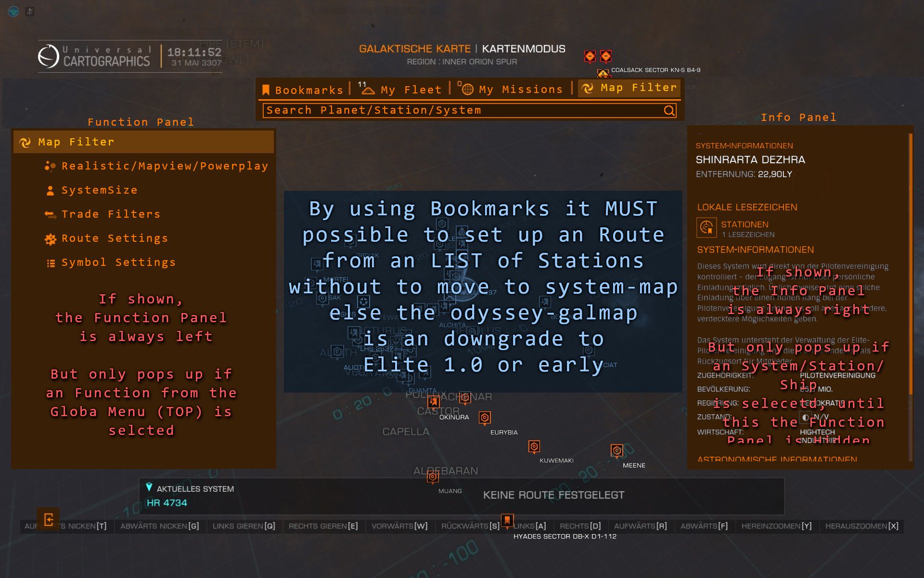Click Links Gieren [Q] control
Screen dimensions: 924x578
pyautogui.click(x=244, y=526)
